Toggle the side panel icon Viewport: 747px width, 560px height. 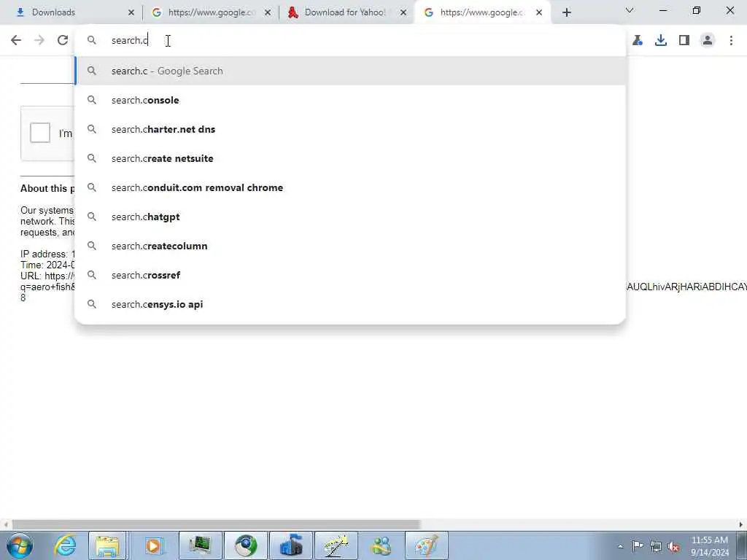click(684, 40)
